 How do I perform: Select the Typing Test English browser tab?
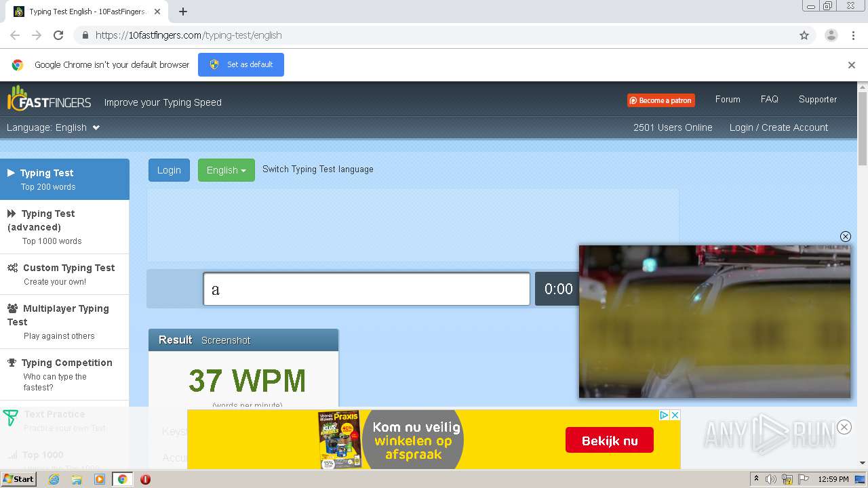[x=88, y=12]
